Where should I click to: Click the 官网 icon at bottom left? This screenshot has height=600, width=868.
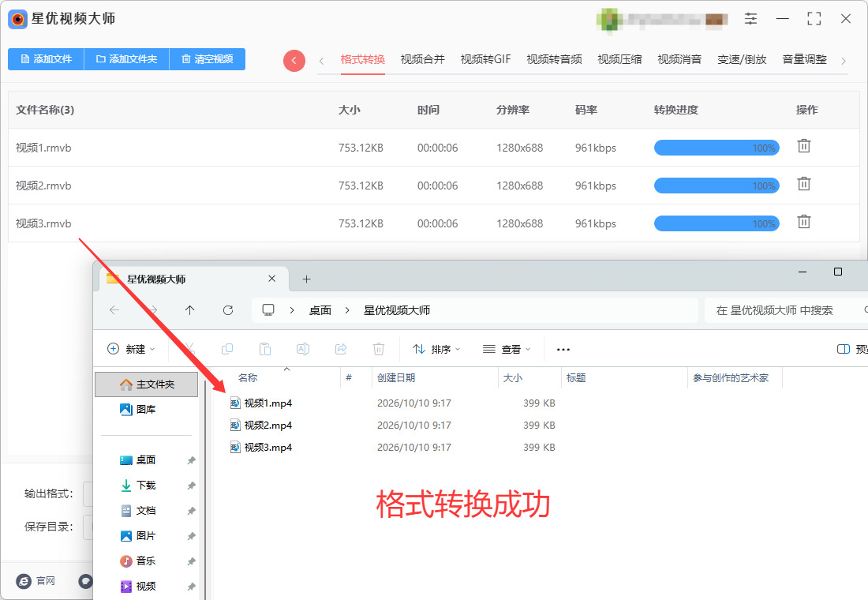click(24, 581)
